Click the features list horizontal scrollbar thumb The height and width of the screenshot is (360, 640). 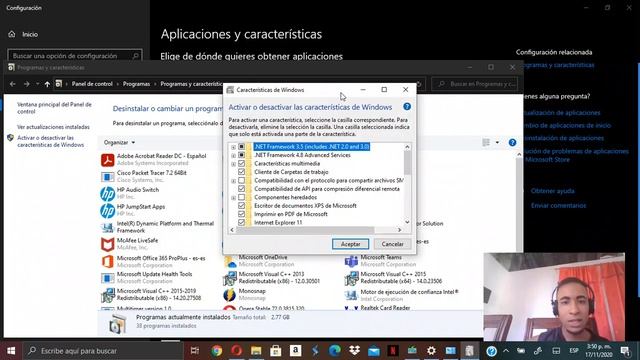[305, 230]
